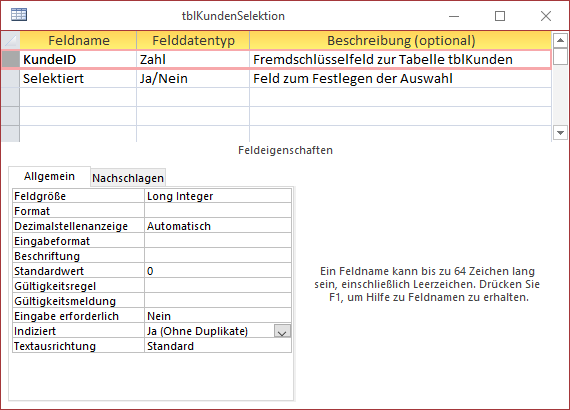
Task: Click description 'Fremdschlüsselfeld zur Tabelle tblKunden'
Action: point(400,60)
